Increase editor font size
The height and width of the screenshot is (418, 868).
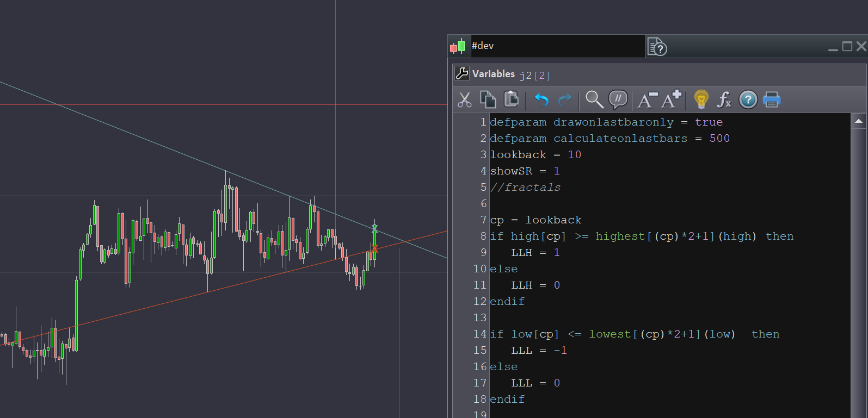tap(672, 99)
